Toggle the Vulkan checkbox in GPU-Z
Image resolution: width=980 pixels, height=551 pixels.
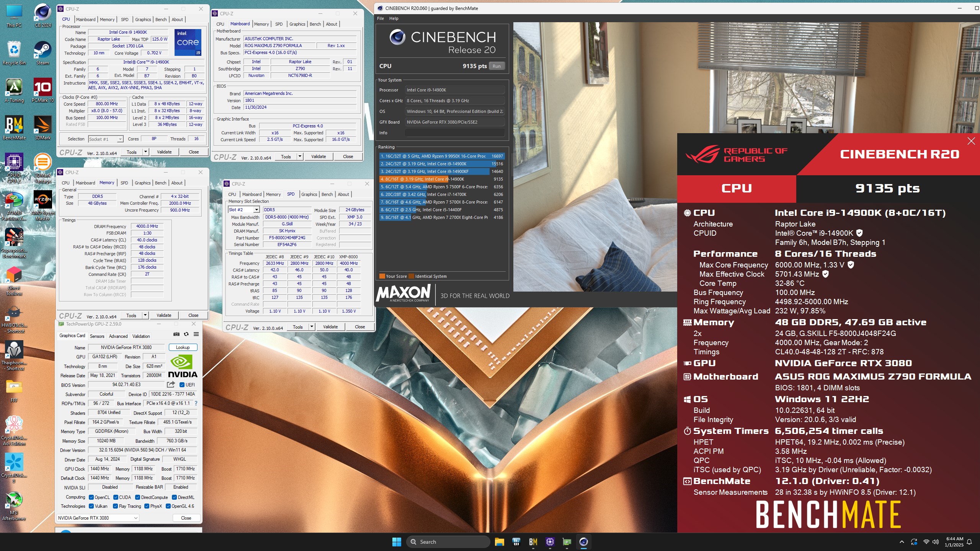point(91,506)
